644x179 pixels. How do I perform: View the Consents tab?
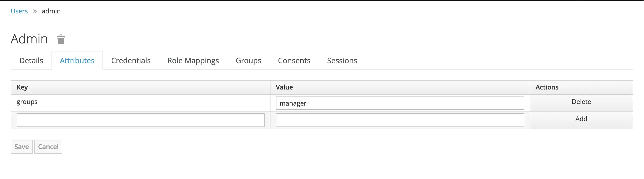coord(294,61)
